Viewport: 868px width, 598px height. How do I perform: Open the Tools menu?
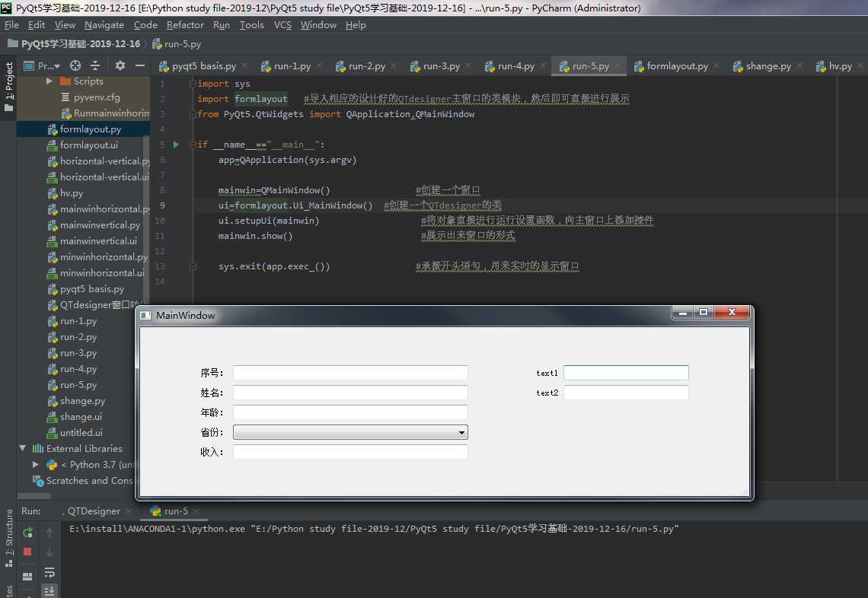pos(251,25)
